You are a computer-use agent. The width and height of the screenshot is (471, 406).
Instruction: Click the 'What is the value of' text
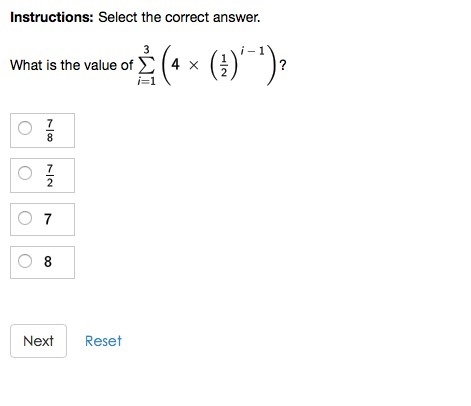[72, 65]
